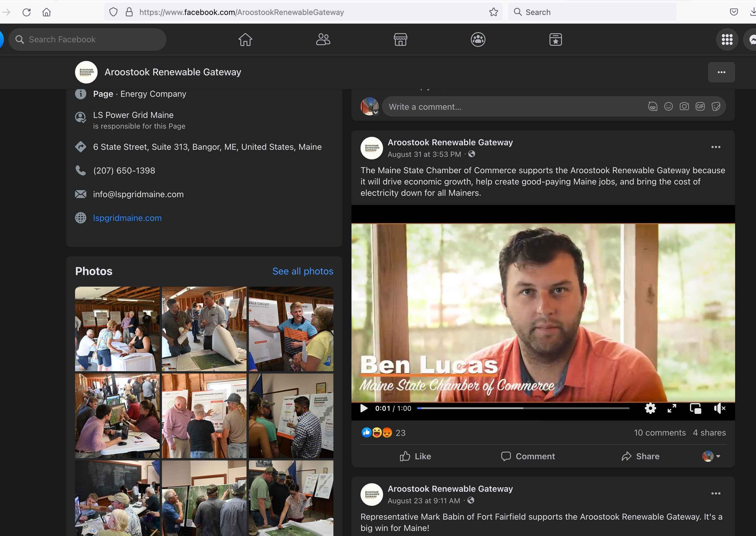Unmute the video sound
Image resolution: width=756 pixels, height=536 pixels.
coord(719,408)
